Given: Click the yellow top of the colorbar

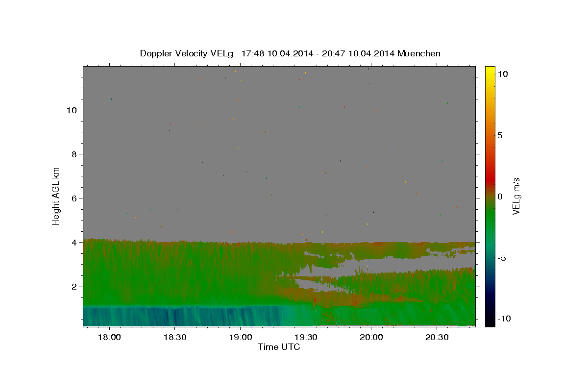Looking at the screenshot, I should pyautogui.click(x=490, y=70).
